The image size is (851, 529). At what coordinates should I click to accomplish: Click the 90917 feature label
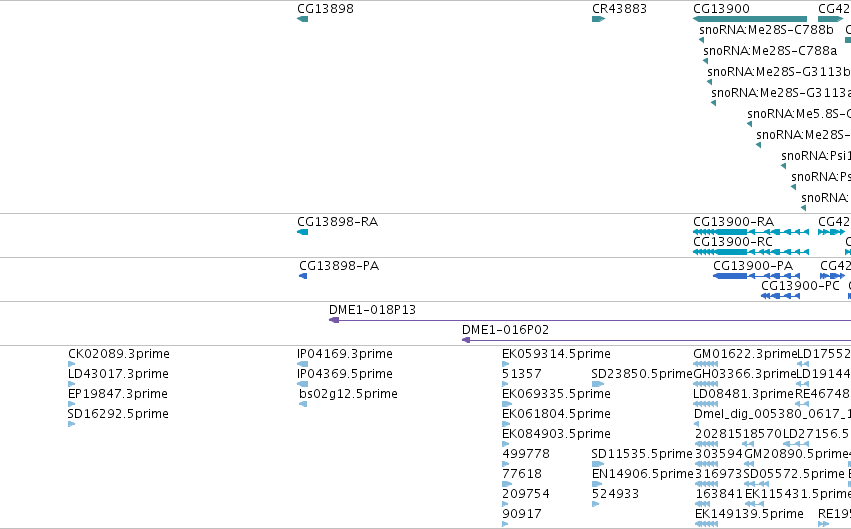[522, 514]
